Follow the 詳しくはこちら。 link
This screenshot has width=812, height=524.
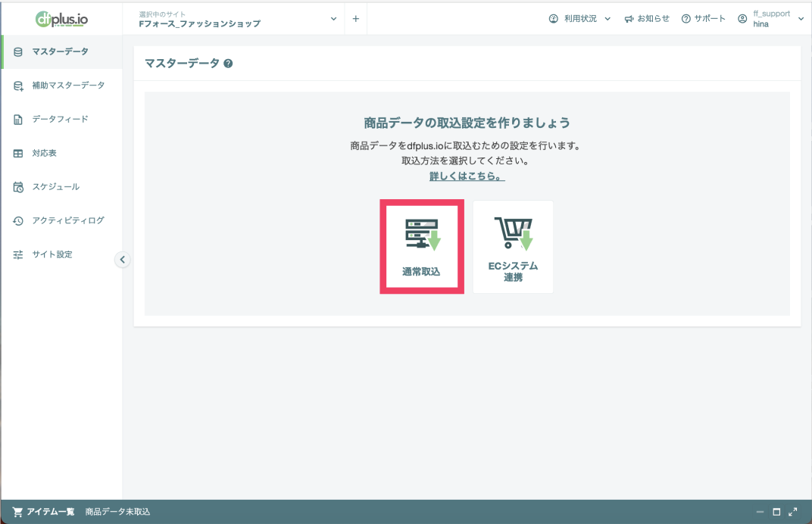(x=467, y=176)
